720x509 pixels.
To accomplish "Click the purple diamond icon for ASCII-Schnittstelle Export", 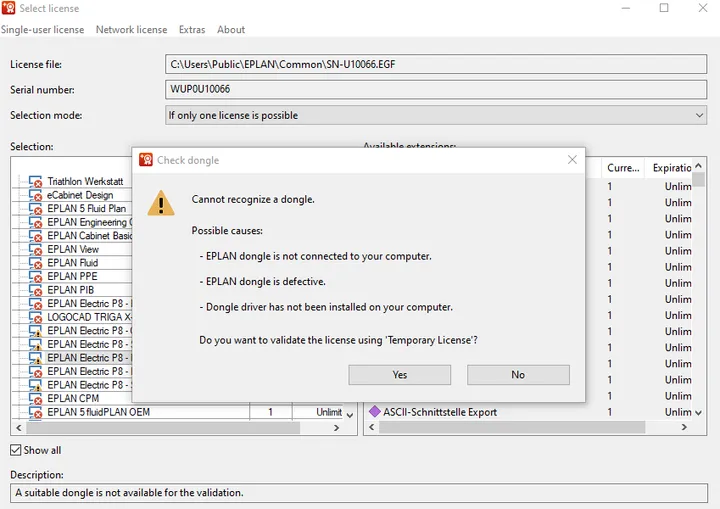I will 375,412.
